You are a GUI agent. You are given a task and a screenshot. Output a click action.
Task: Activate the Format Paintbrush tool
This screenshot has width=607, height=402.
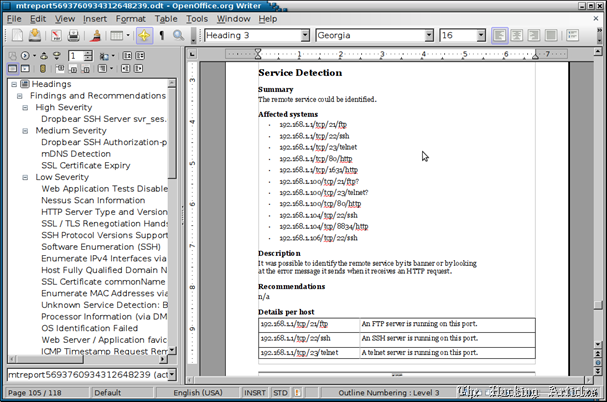pos(96,35)
